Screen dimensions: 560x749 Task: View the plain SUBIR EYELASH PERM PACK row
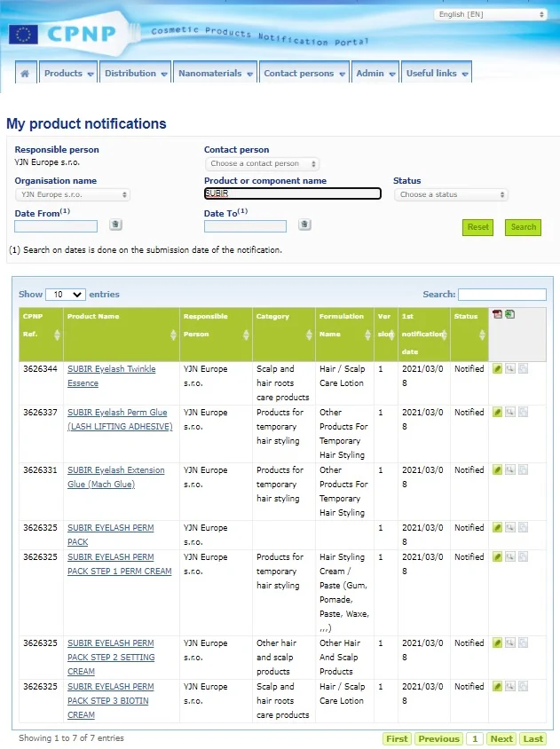pos(510,528)
